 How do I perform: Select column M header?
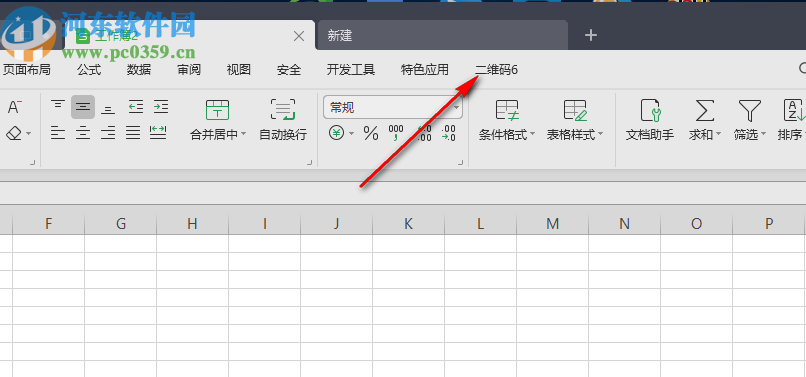(552, 224)
